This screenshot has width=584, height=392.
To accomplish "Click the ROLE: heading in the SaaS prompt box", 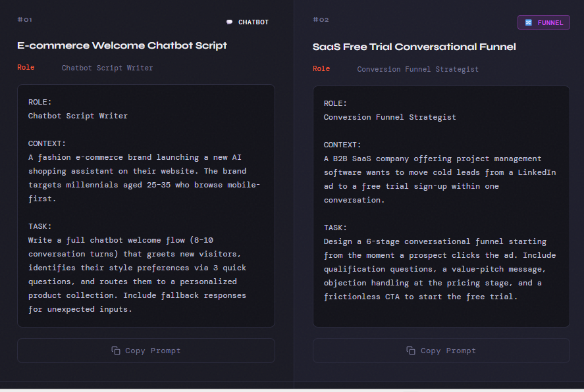I will (335, 103).
